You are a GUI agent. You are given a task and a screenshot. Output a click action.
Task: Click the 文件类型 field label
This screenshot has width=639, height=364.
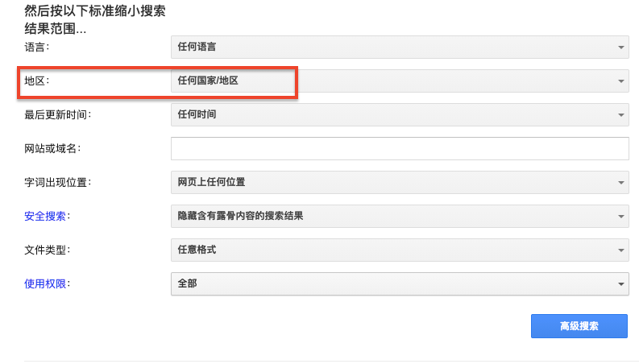coord(48,250)
